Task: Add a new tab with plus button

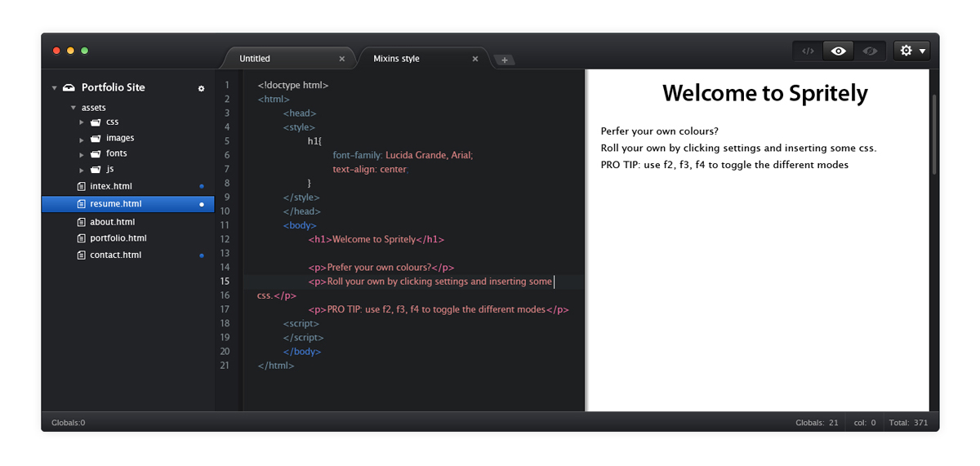Action: point(505,60)
